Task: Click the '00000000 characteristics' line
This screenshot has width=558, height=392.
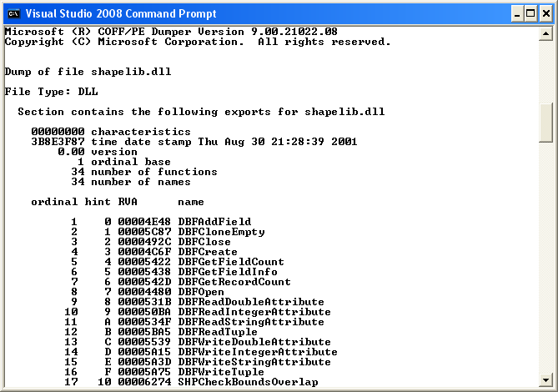Action: [x=111, y=132]
